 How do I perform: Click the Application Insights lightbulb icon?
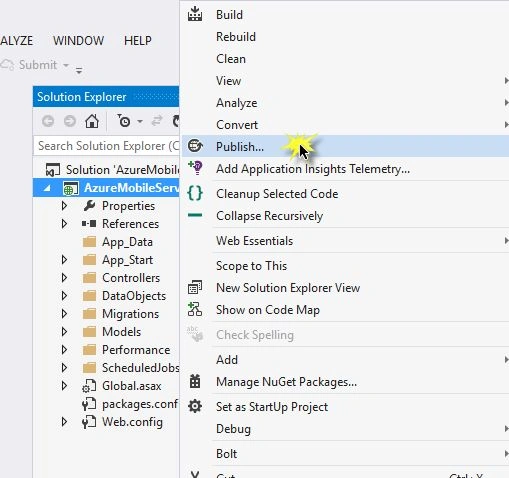pyautogui.click(x=195, y=168)
